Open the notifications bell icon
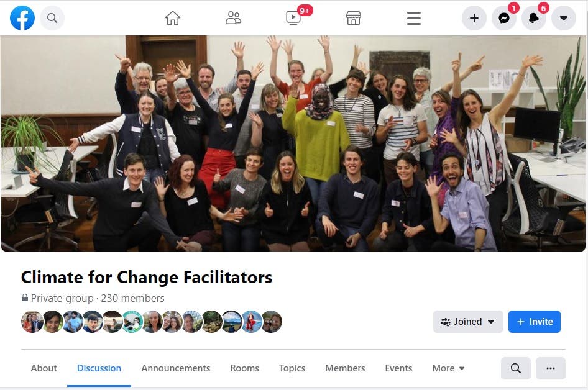The width and height of the screenshot is (588, 390). click(534, 18)
